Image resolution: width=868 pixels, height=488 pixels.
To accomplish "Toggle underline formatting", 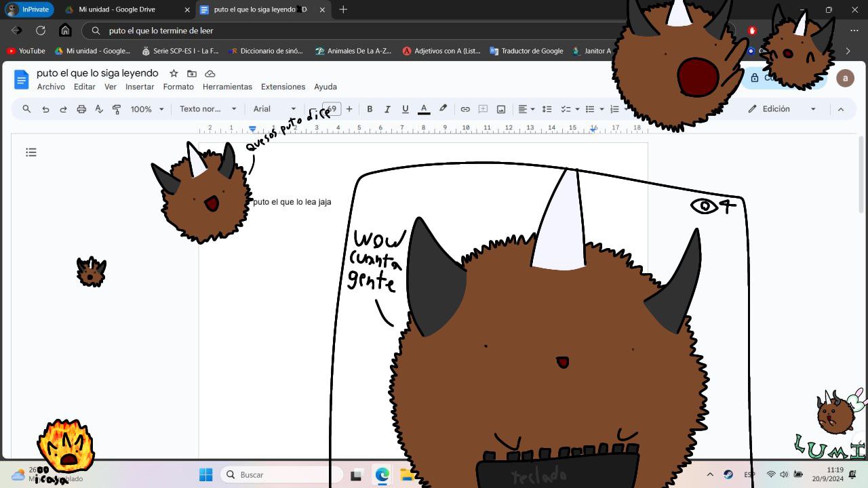I will pos(406,109).
